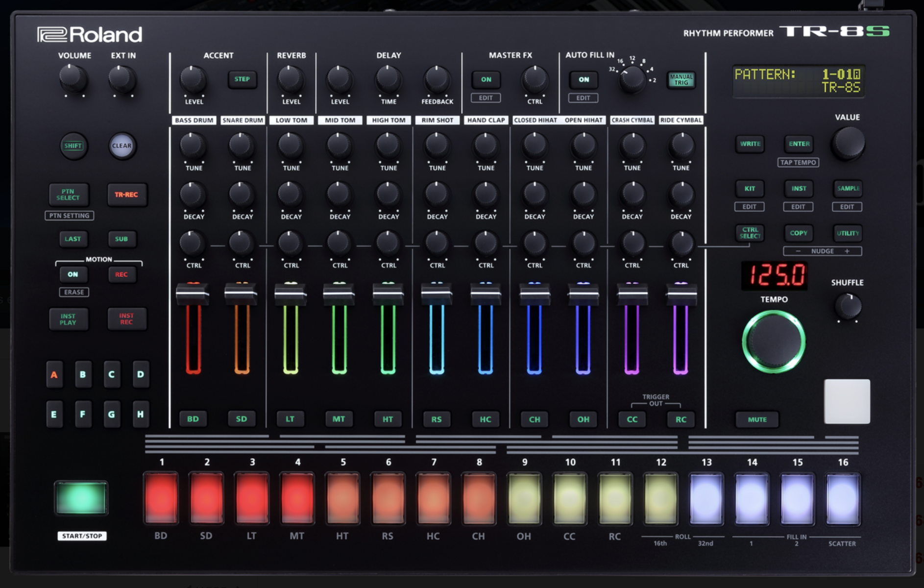Toggle the MOTION ON button
This screenshot has width=924, height=588.
73,274
